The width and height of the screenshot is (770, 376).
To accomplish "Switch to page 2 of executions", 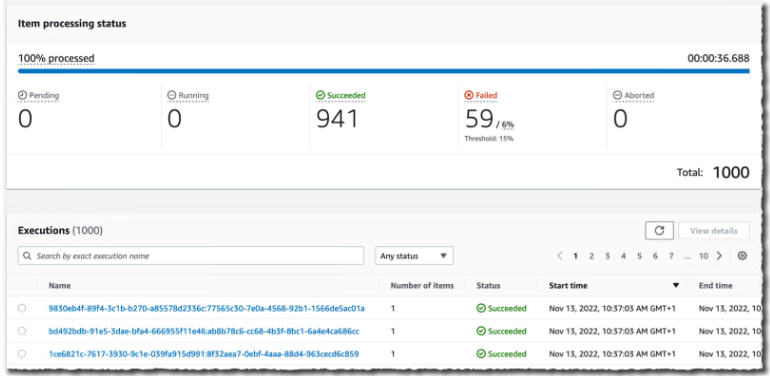I will pos(591,256).
